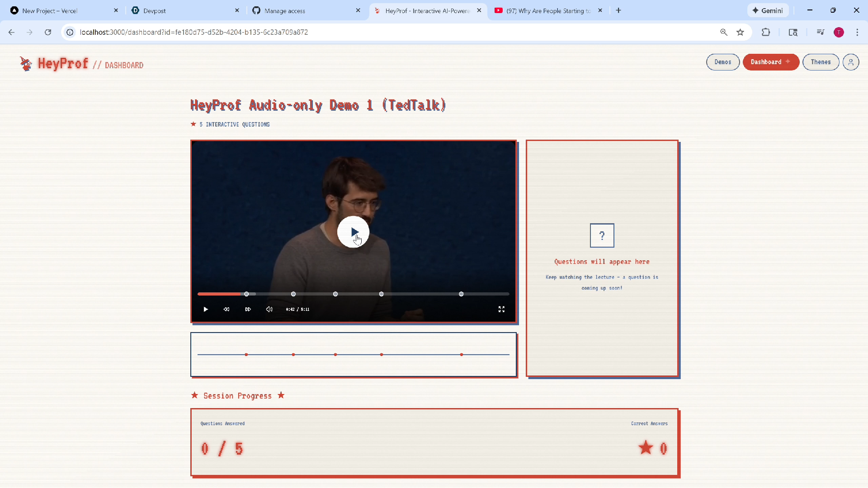Click the rewind icon in video controls

pos(226,310)
